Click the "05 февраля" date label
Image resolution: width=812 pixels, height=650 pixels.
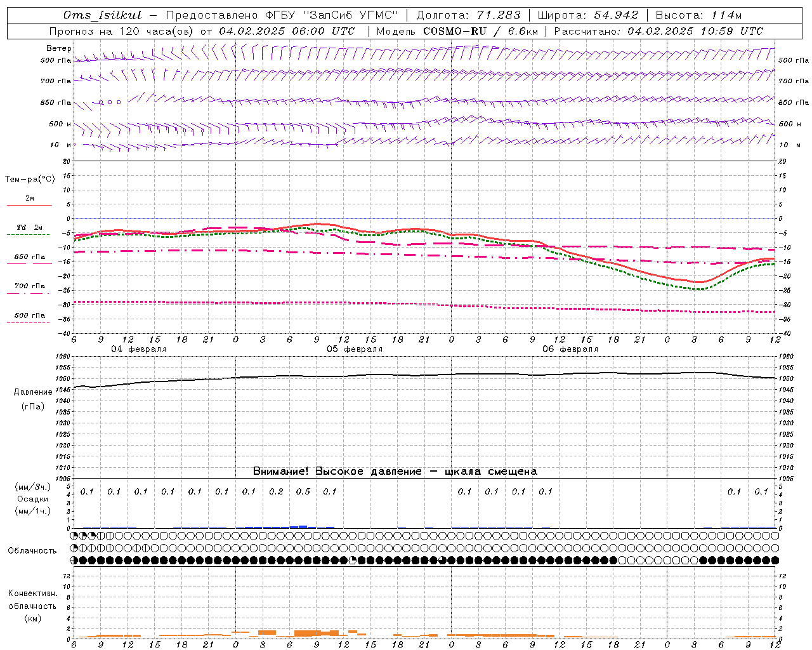pos(355,349)
